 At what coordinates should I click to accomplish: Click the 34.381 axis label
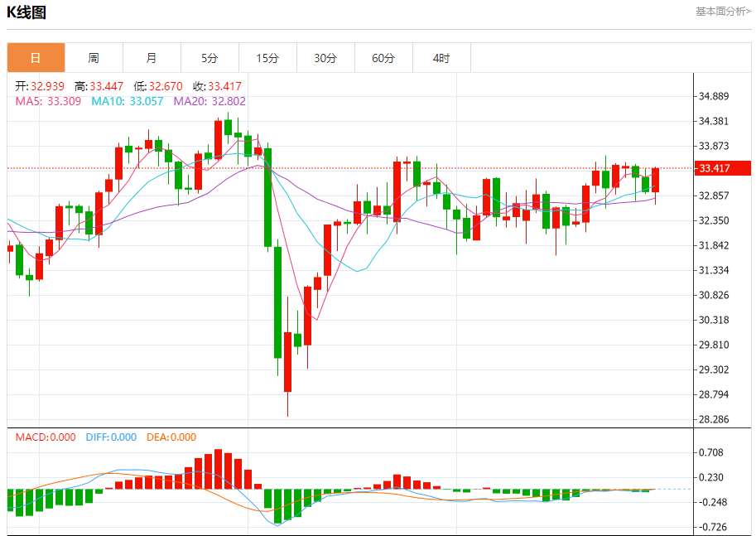[x=714, y=121]
